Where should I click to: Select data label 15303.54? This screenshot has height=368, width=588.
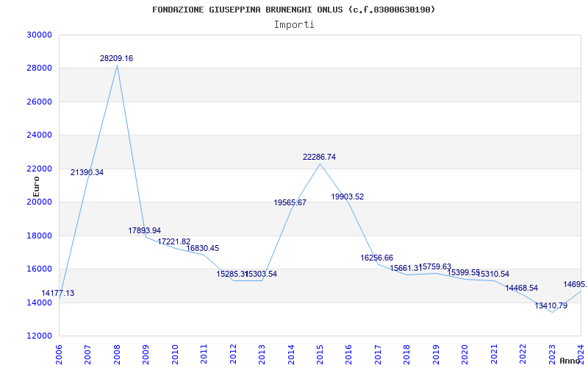[x=262, y=274]
